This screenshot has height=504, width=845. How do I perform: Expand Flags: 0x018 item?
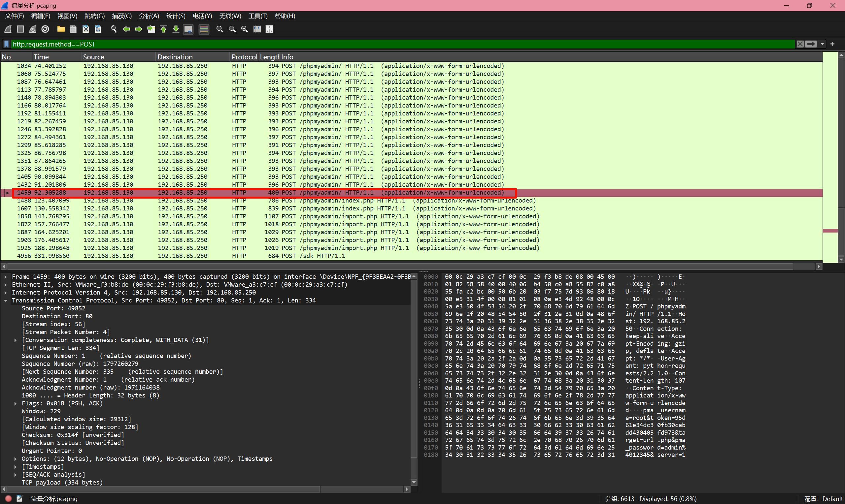[16, 403]
